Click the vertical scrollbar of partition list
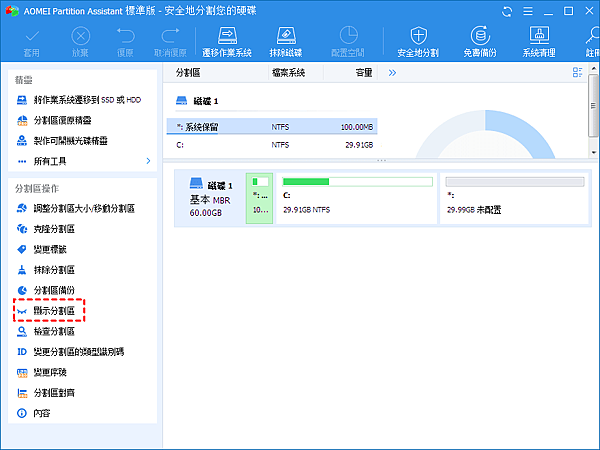 (x=593, y=105)
